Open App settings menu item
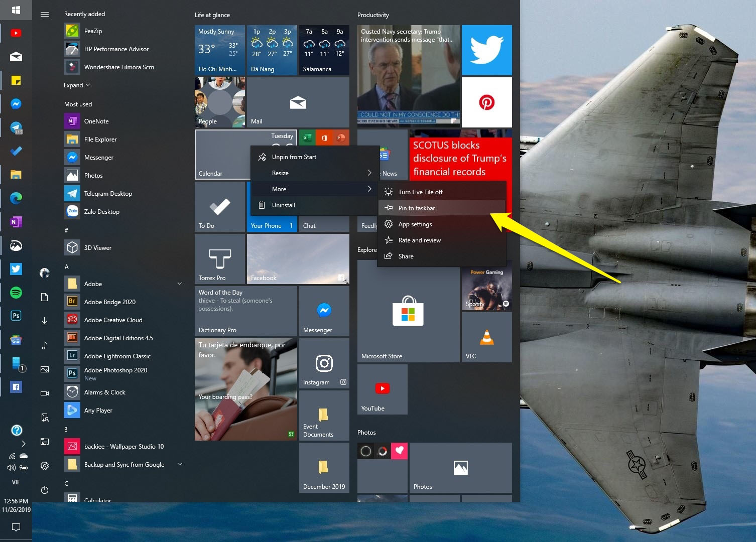Viewport: 756px width, 542px height. 442,224
